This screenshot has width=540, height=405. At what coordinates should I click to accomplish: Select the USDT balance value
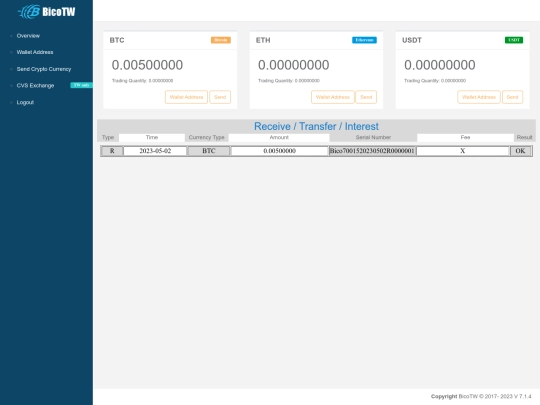[440, 65]
